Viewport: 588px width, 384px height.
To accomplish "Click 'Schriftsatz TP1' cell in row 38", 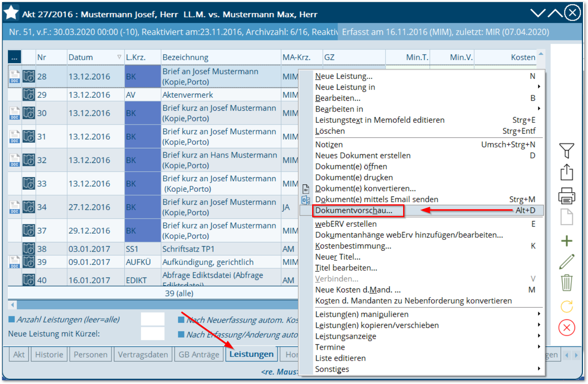I will point(221,249).
